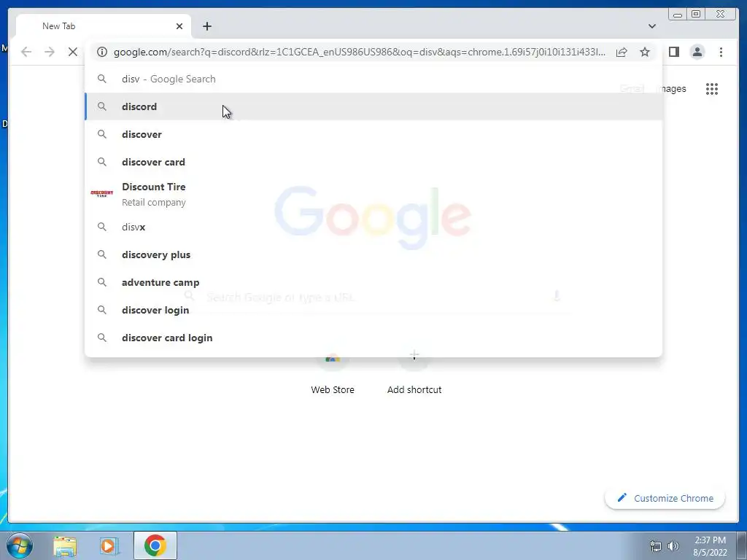This screenshot has height=560, width=747.
Task: Open the clock showing 2:37 PM
Action: [710, 546]
